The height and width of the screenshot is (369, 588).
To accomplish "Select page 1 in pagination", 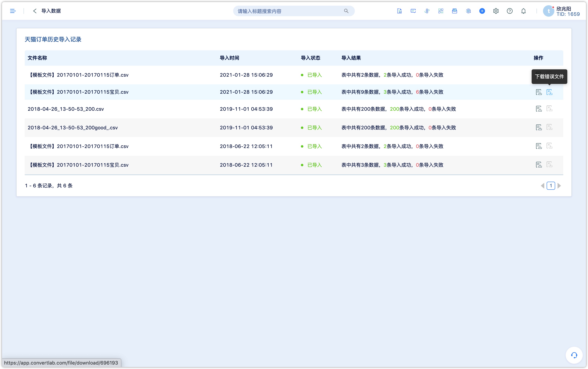I will [551, 186].
